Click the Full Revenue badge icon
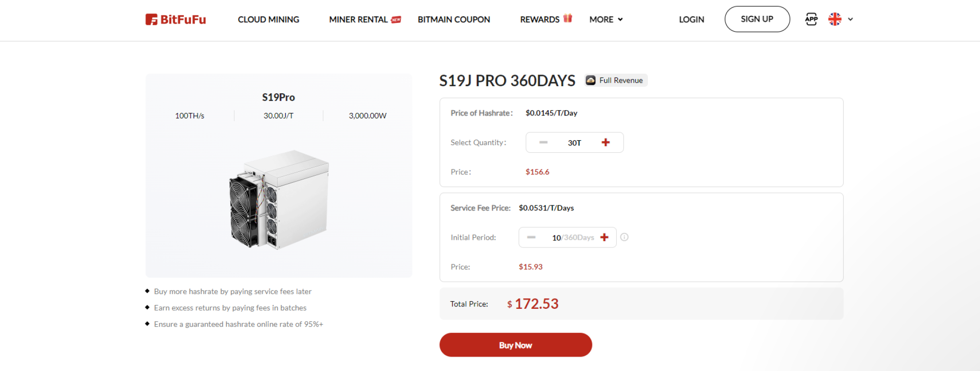Screen dimensions: 980x371 point(591,80)
